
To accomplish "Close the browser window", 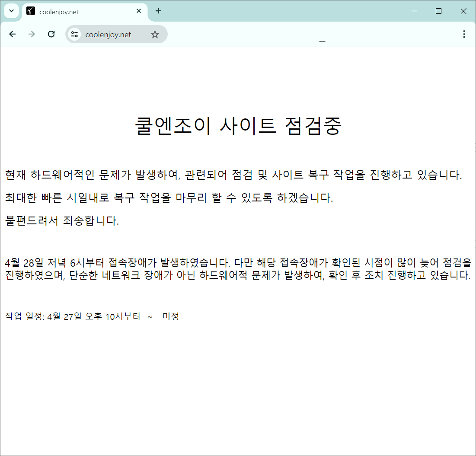I will tap(463, 11).
